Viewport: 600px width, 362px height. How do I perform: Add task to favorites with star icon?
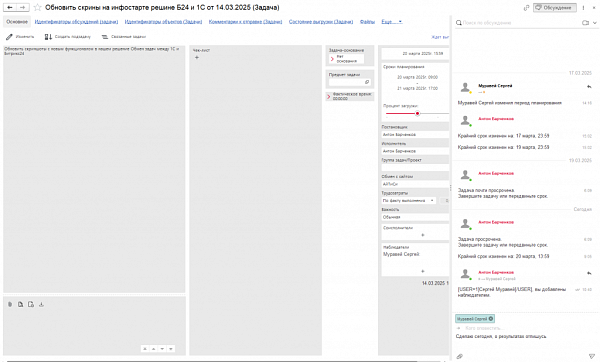click(x=38, y=7)
